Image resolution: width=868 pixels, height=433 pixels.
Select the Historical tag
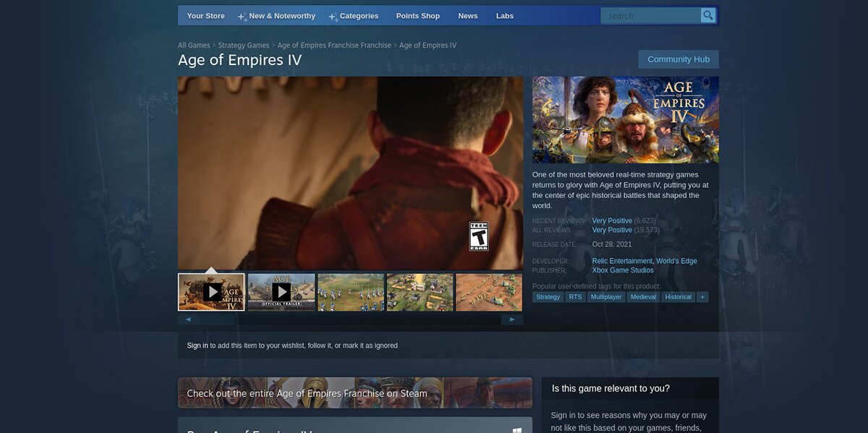[x=678, y=297]
